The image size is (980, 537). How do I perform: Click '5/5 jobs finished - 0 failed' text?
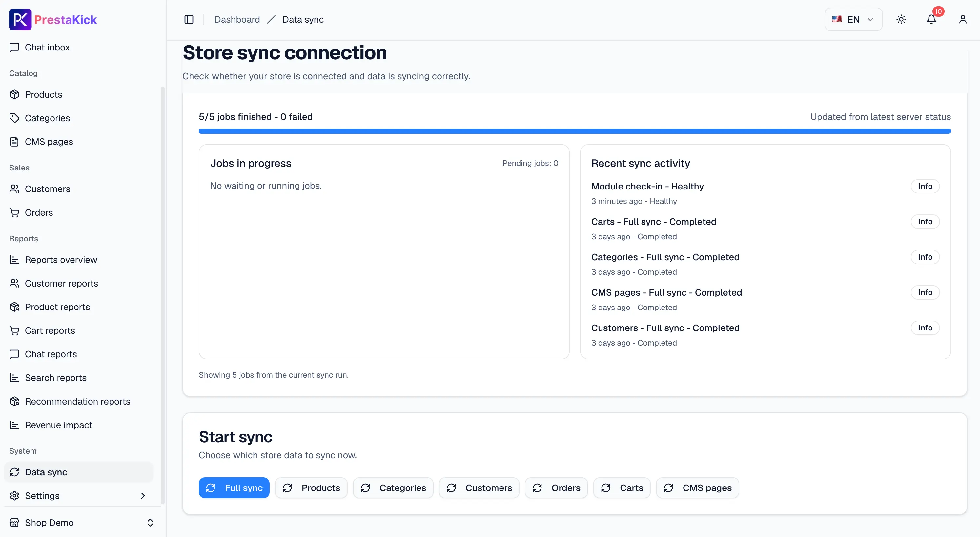coord(255,117)
